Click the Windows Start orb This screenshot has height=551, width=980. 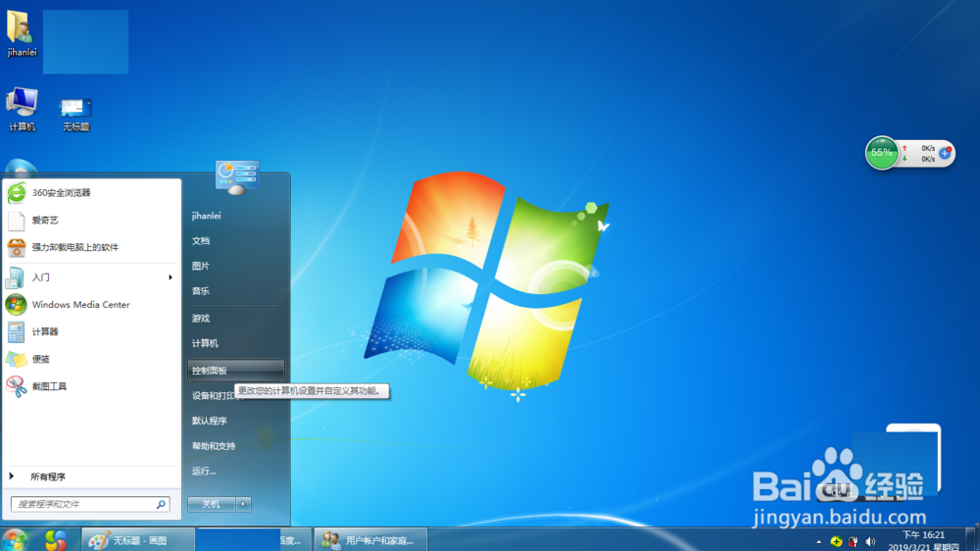16,540
